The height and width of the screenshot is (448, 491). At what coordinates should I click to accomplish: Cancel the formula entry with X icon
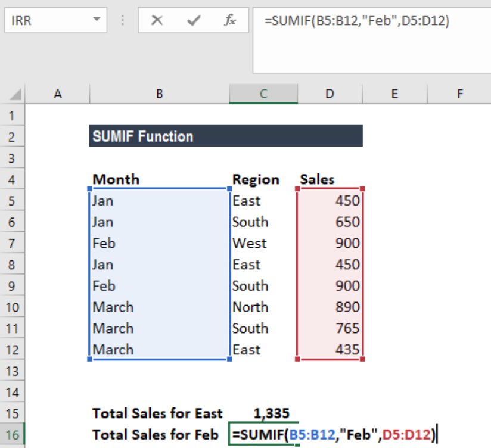pos(157,21)
